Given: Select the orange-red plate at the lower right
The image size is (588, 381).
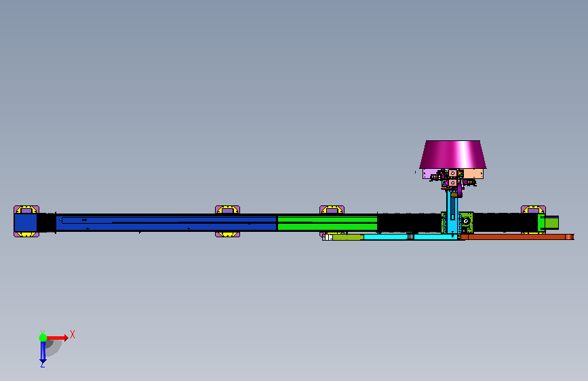Looking at the screenshot, I should click(517, 237).
